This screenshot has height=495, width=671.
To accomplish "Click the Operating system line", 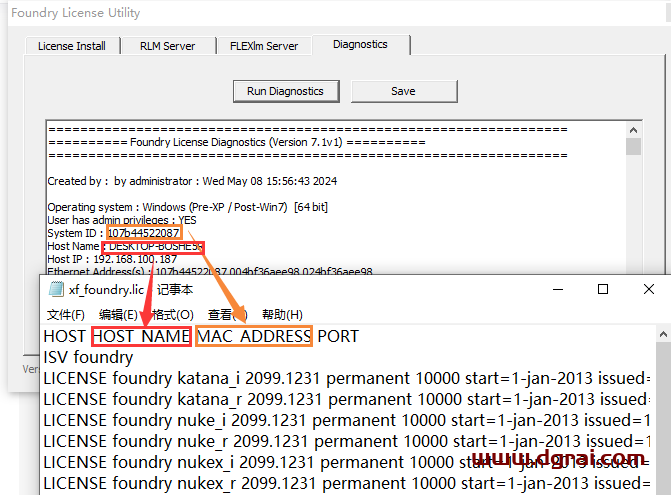I will click(187, 207).
